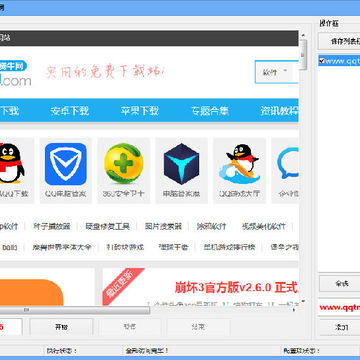Click the red number input box bottom left
360x360 pixels.
coord(11,327)
